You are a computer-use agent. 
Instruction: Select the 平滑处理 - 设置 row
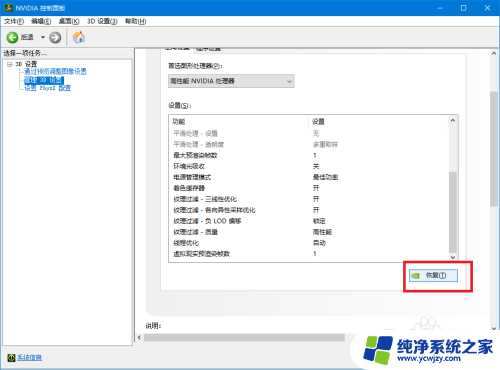[x=309, y=134]
